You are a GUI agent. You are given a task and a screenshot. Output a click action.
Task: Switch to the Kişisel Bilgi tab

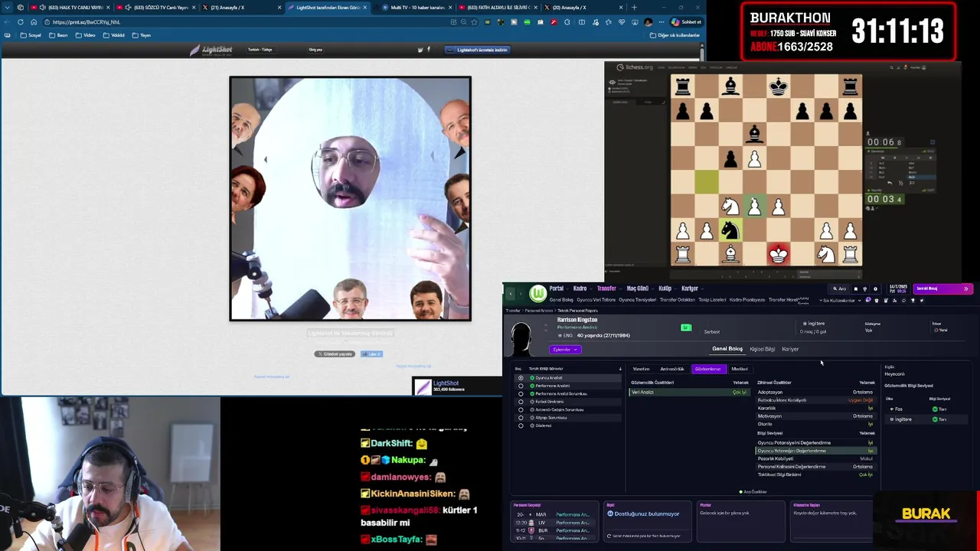click(762, 349)
